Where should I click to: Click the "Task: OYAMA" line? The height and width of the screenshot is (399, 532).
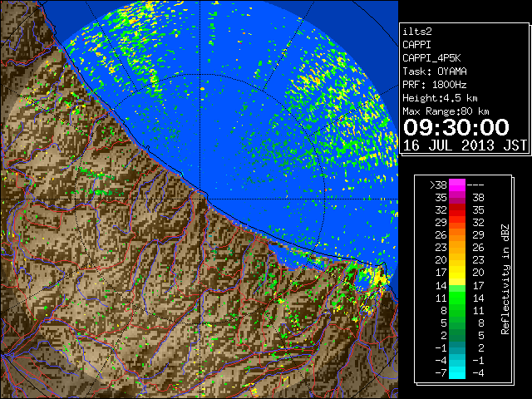pyautogui.click(x=435, y=71)
